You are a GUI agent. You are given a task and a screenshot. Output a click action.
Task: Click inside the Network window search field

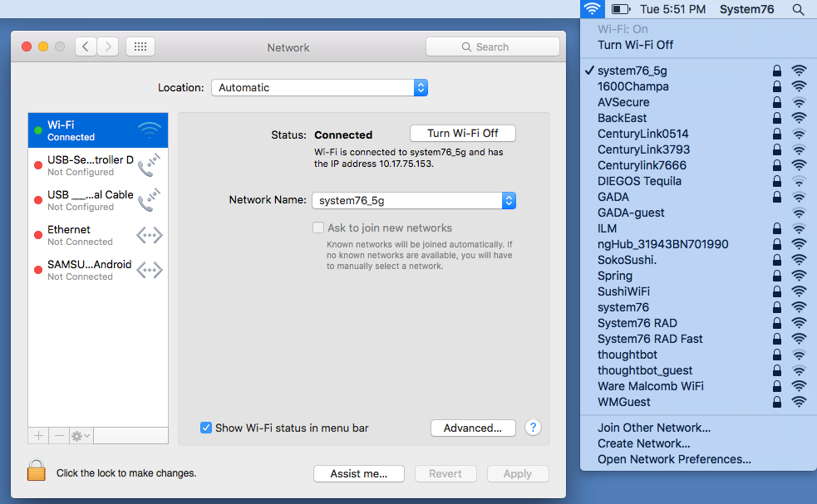coord(493,46)
